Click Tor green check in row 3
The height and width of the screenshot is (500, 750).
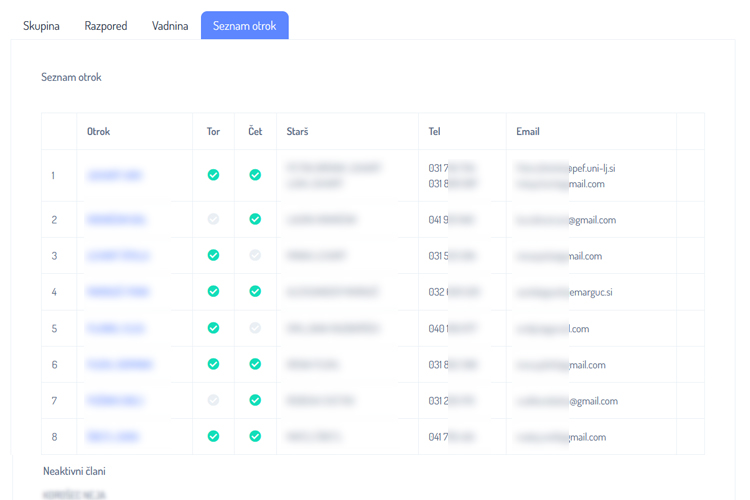(213, 255)
